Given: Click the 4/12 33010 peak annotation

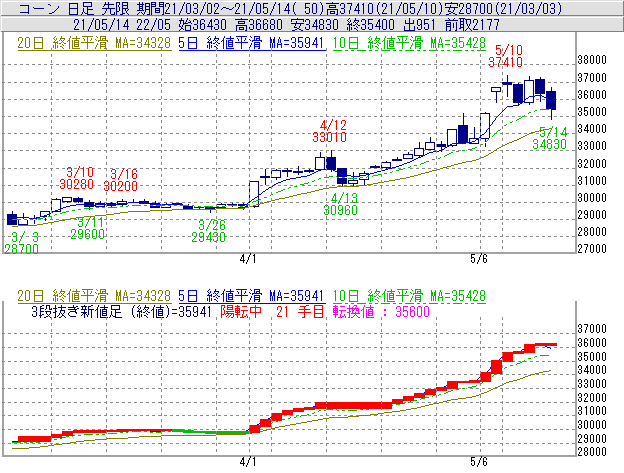Looking at the screenshot, I should pyautogui.click(x=330, y=131).
